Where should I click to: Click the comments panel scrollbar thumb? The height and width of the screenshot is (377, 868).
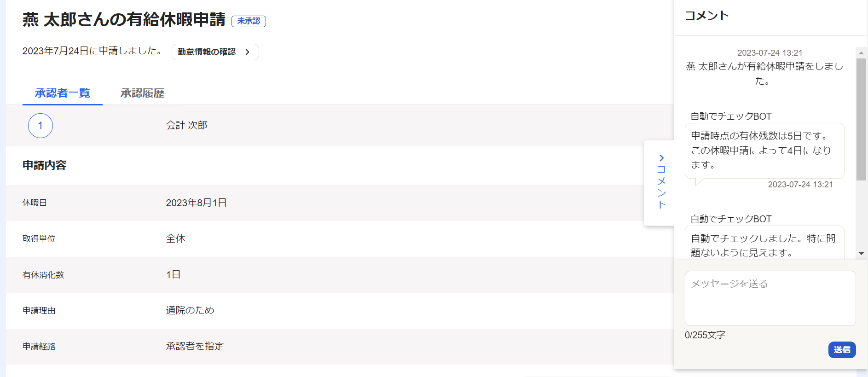[x=861, y=119]
